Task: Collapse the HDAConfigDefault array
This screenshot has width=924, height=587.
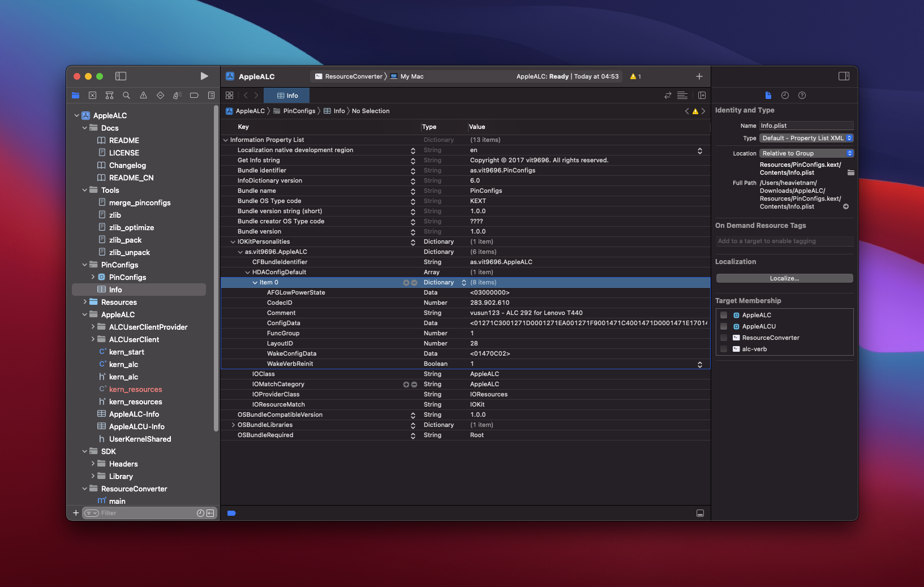Action: point(247,273)
